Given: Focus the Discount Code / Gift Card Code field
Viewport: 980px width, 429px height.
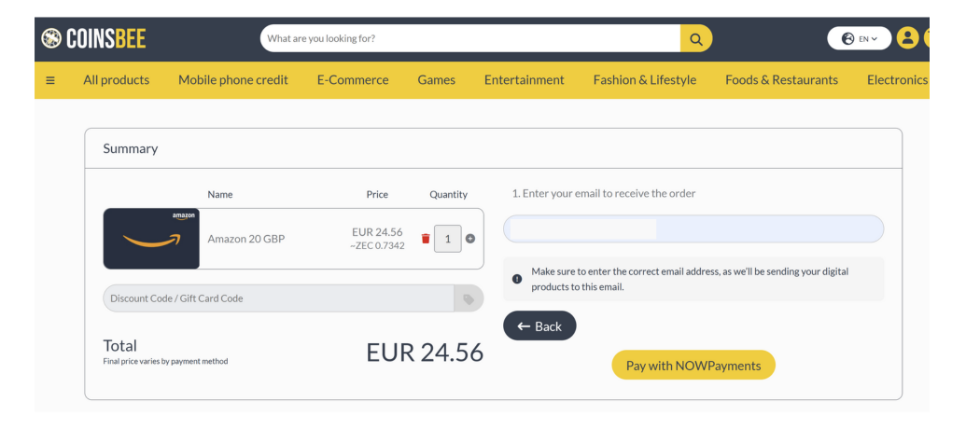Looking at the screenshot, I should (x=279, y=298).
